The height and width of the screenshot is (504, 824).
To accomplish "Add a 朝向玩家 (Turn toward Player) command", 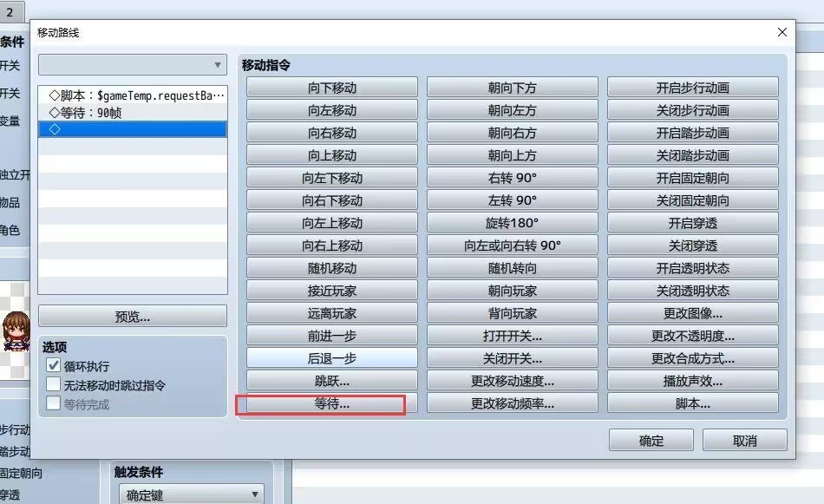I will point(510,290).
